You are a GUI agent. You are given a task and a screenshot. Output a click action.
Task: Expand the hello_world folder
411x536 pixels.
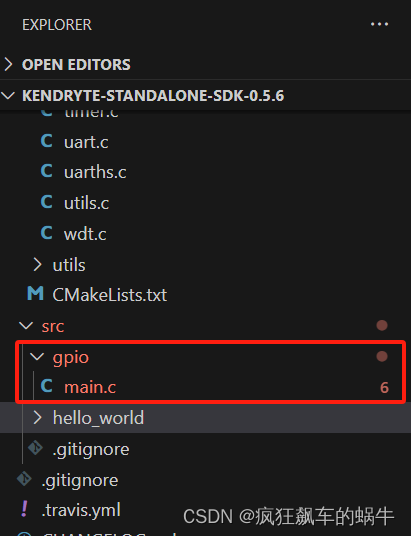[x=37, y=418]
